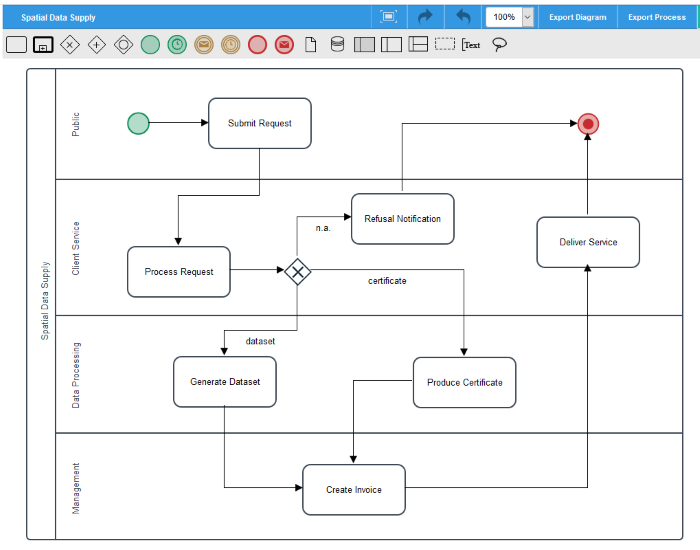This screenshot has height=550, width=700.
Task: Select the Sub-process shape tool
Action: (43, 45)
